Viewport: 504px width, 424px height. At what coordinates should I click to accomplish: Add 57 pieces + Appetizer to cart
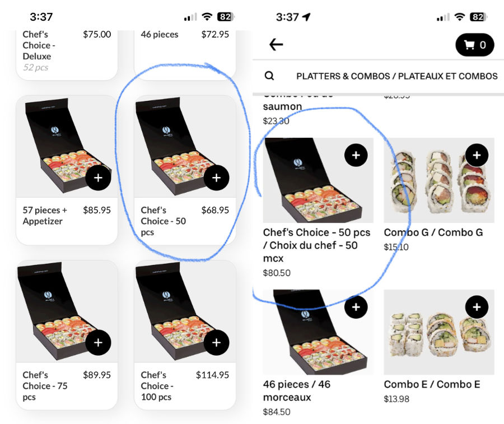tap(98, 178)
